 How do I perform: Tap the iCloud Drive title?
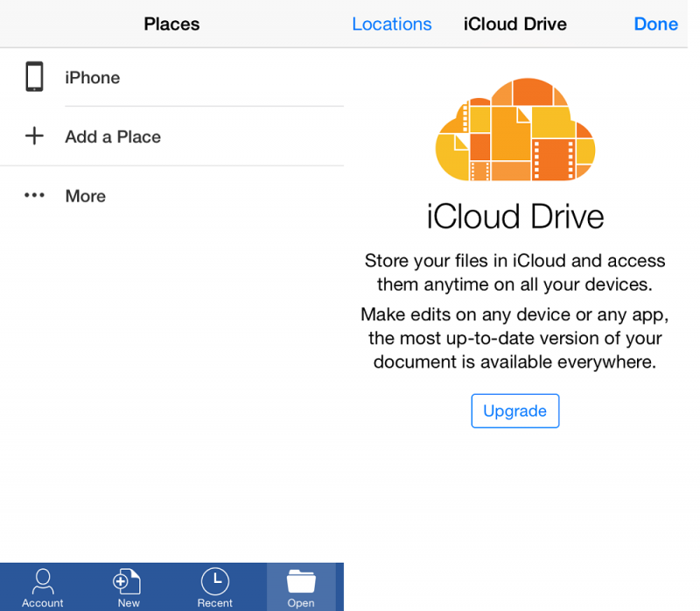(x=514, y=24)
